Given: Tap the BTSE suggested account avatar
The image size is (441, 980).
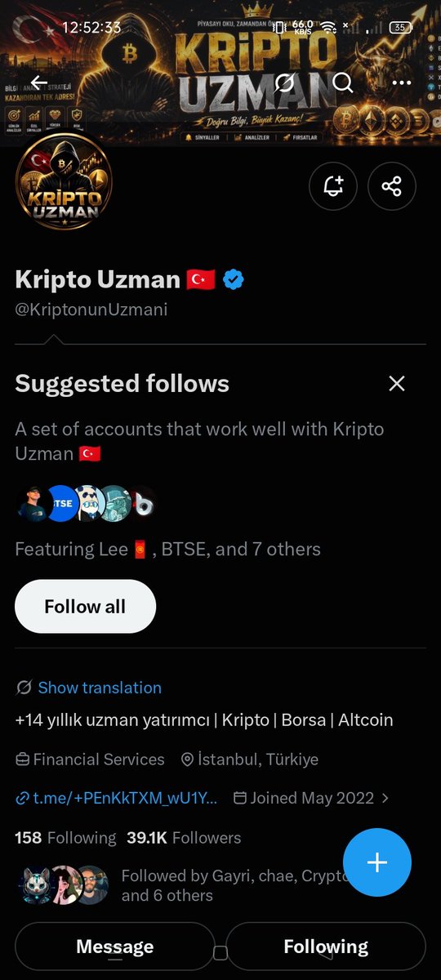Looking at the screenshot, I should 63,504.
